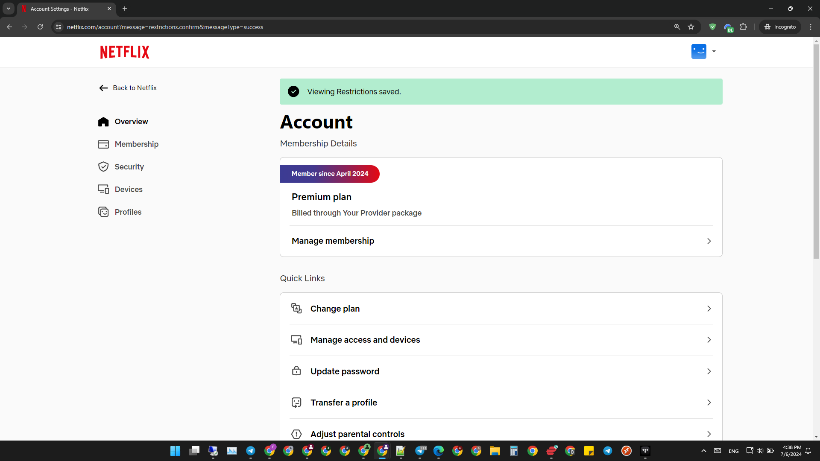Open the Windows Start menu
The height and width of the screenshot is (461, 820).
[175, 451]
